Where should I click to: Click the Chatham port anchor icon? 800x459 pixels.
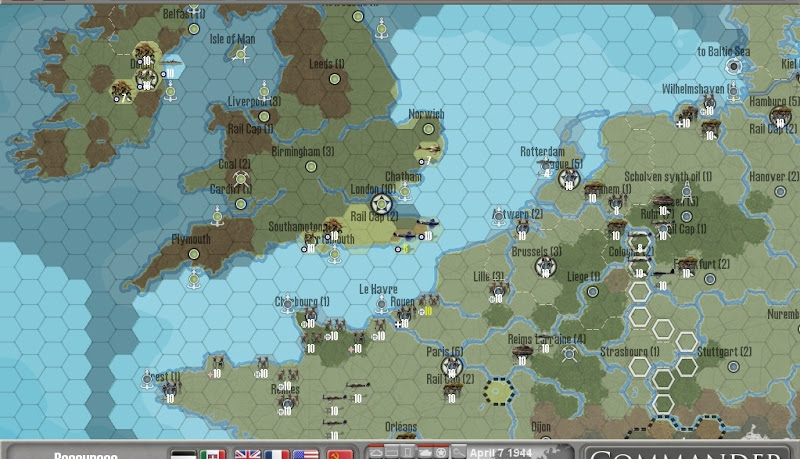pyautogui.click(x=405, y=192)
